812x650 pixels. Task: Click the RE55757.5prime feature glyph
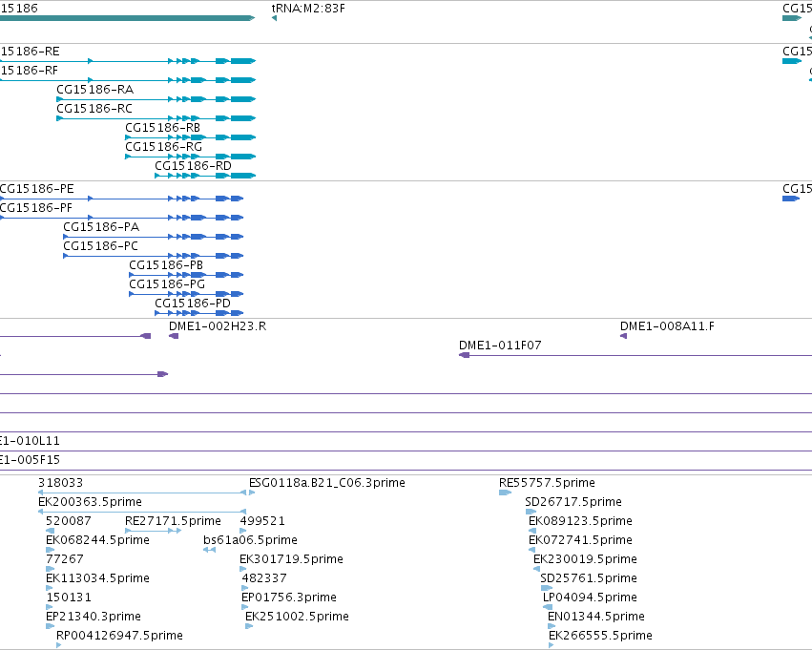tap(506, 493)
